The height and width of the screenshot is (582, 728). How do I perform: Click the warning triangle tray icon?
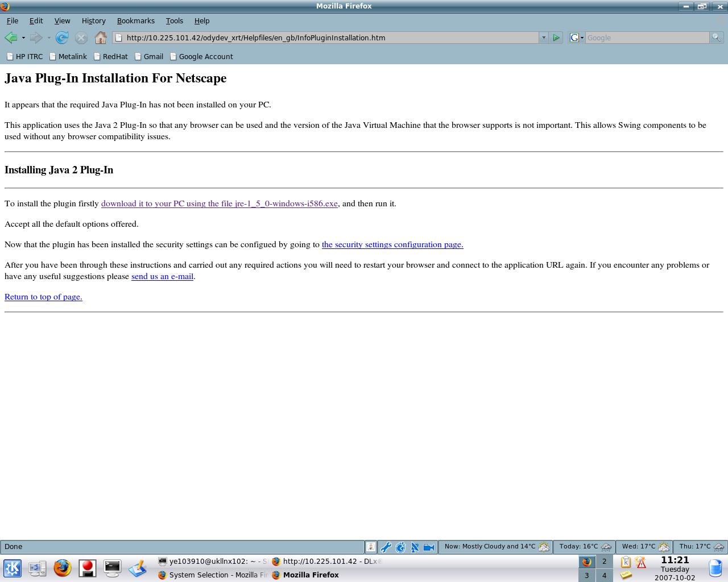click(x=641, y=562)
